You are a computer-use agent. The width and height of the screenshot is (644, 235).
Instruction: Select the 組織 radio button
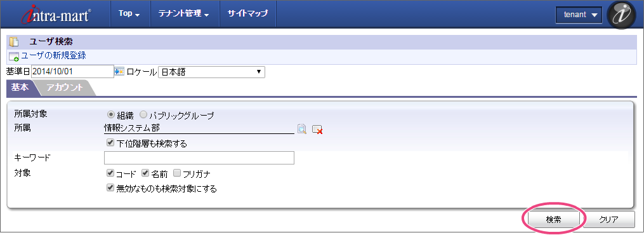pos(111,114)
